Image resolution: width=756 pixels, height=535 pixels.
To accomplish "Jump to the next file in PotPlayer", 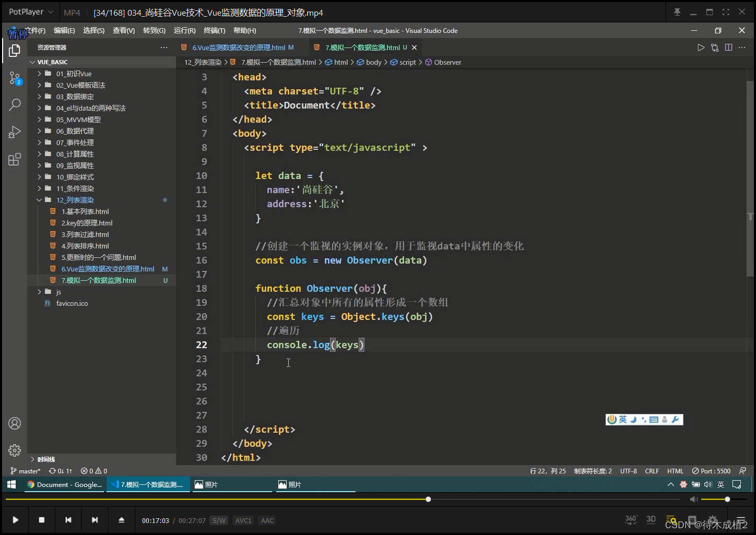I will pyautogui.click(x=95, y=520).
